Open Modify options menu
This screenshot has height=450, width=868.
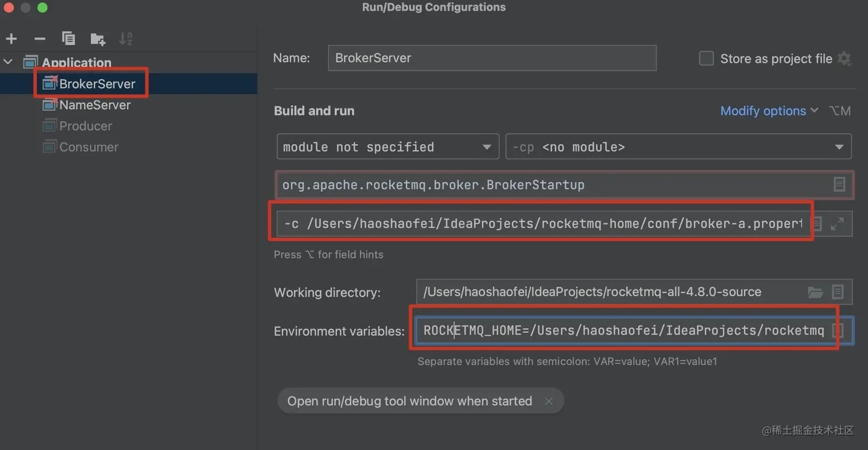[769, 111]
